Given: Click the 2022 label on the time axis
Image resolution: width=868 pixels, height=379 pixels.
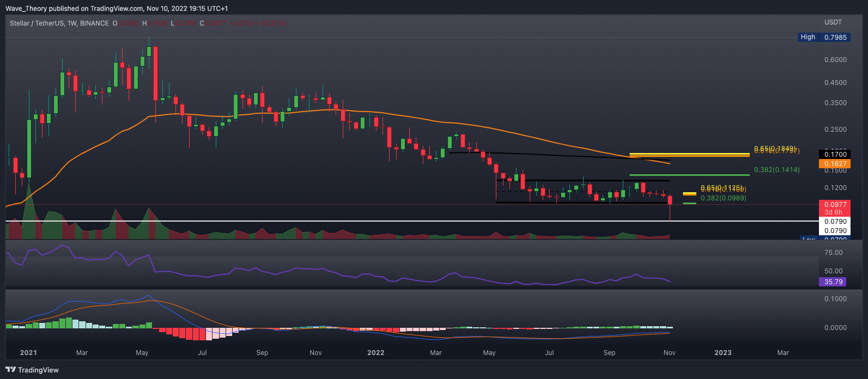Looking at the screenshot, I should coord(375,353).
